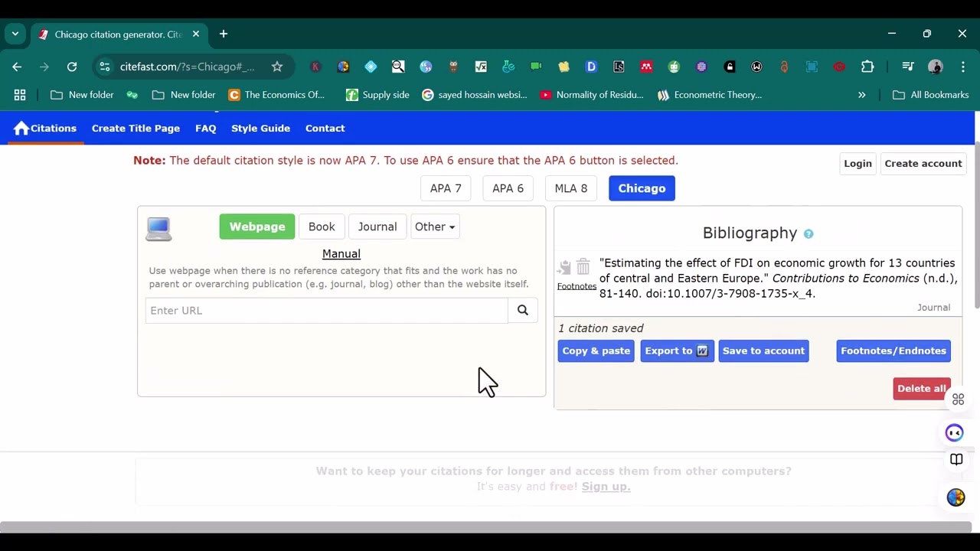Screen dimensions: 980x551
Task: Open Create Title Page menu item
Action: tap(136, 129)
